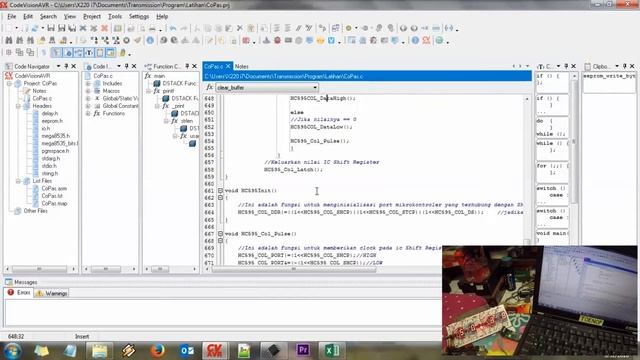
Task: Collapse the List Files tree node
Action: click(18, 181)
